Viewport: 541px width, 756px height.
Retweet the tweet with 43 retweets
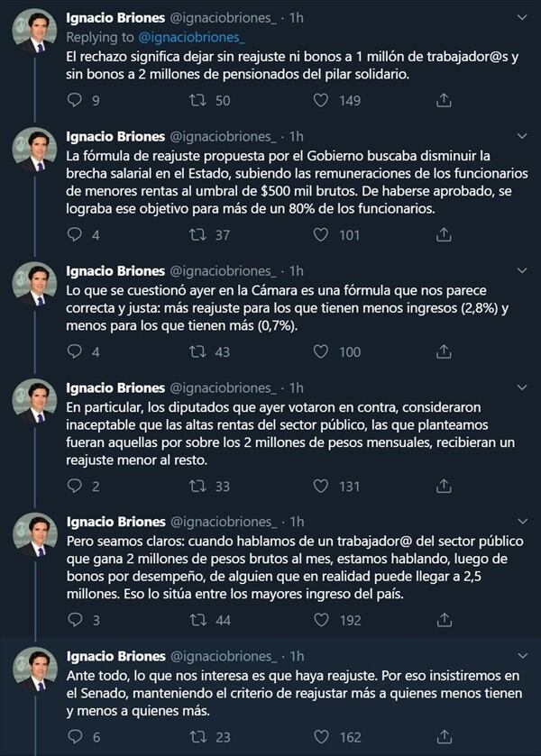[x=197, y=352]
